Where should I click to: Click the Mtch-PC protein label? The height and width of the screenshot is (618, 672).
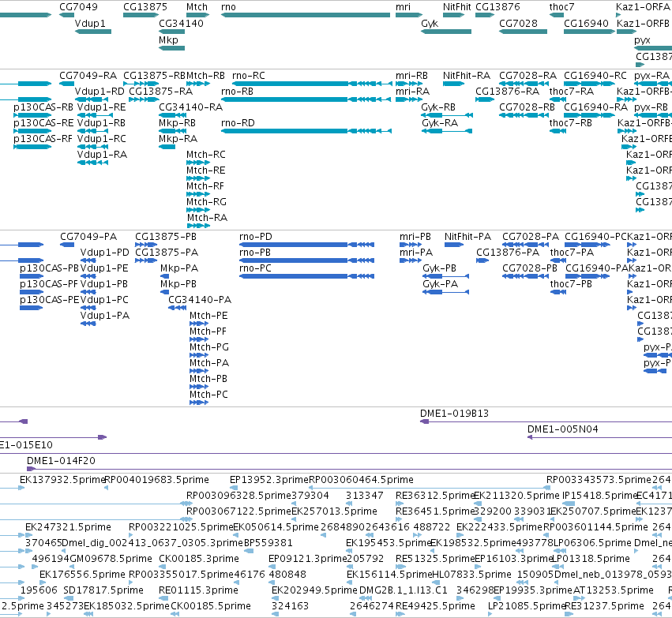[208, 395]
